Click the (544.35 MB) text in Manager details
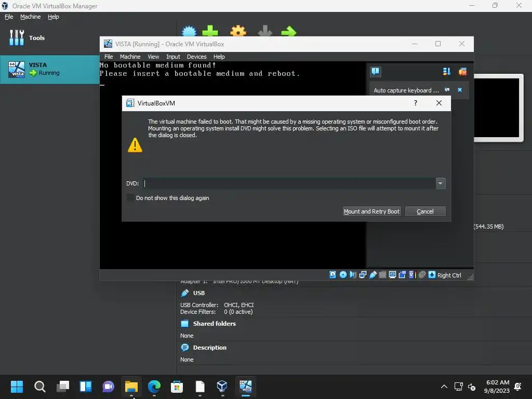 (x=488, y=227)
